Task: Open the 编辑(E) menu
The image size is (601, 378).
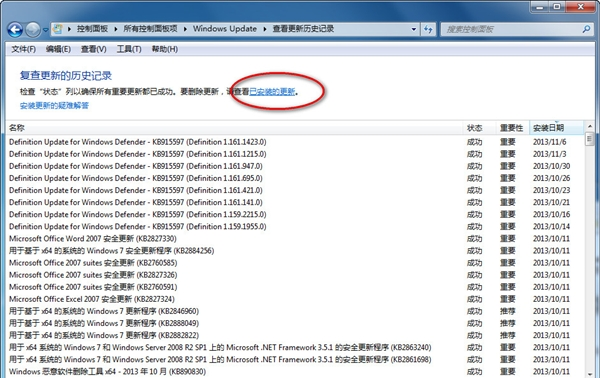Action: [x=58, y=49]
